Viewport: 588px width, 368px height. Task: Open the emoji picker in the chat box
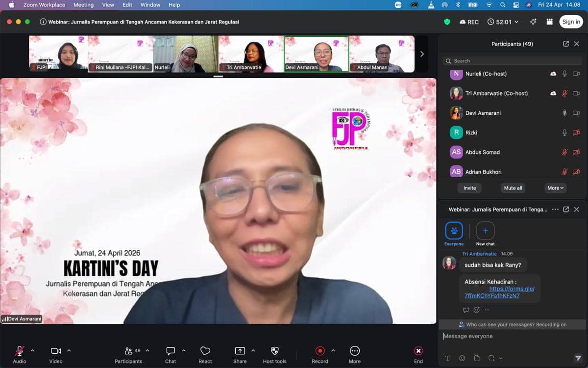461,358
